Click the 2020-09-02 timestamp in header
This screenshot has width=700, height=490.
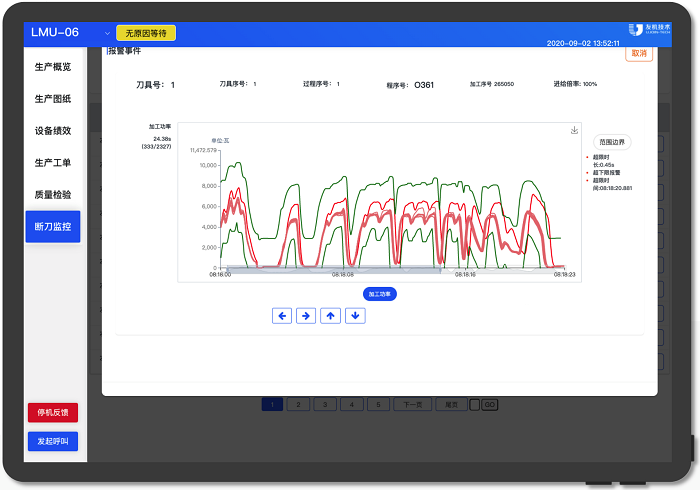click(583, 43)
